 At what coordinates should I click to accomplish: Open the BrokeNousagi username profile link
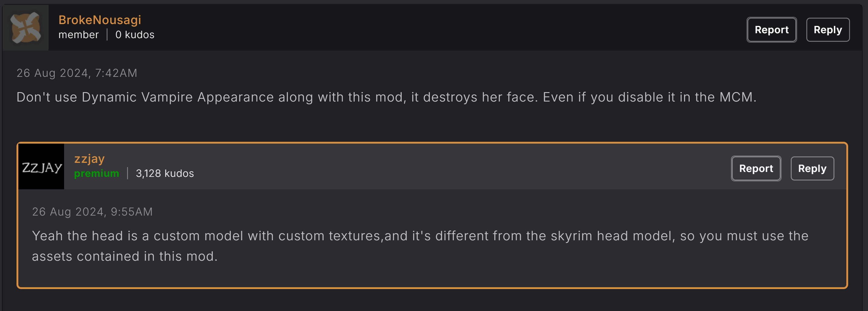click(100, 20)
